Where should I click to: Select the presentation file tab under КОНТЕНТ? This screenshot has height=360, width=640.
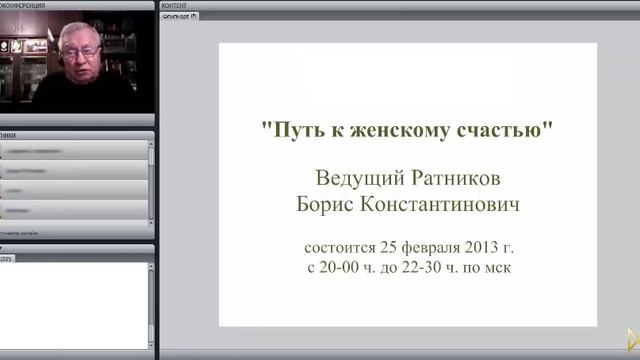pyautogui.click(x=180, y=16)
